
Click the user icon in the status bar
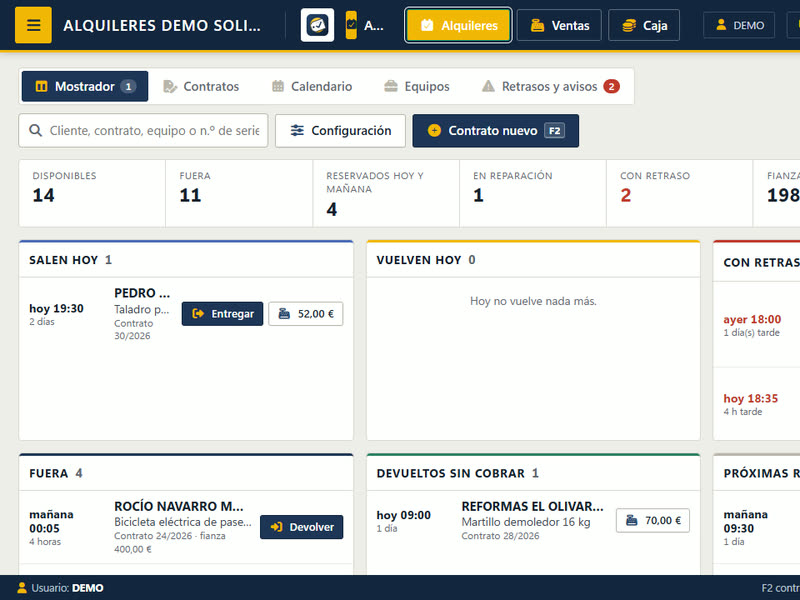click(x=22, y=588)
